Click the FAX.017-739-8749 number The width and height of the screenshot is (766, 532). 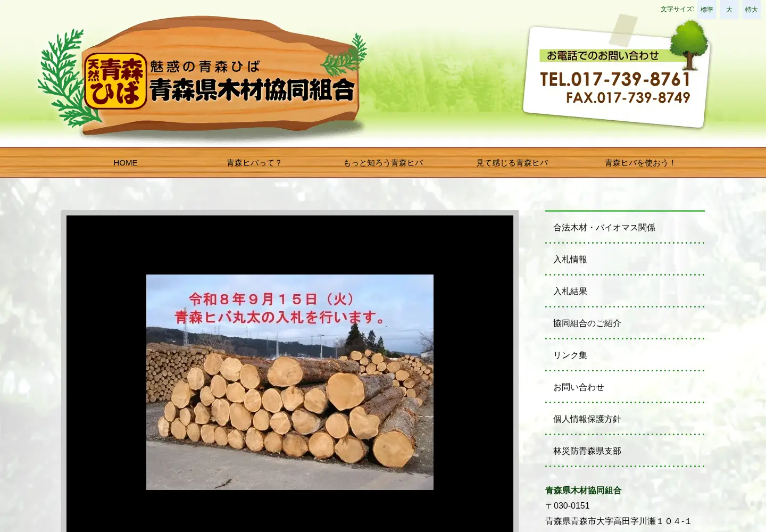(628, 98)
